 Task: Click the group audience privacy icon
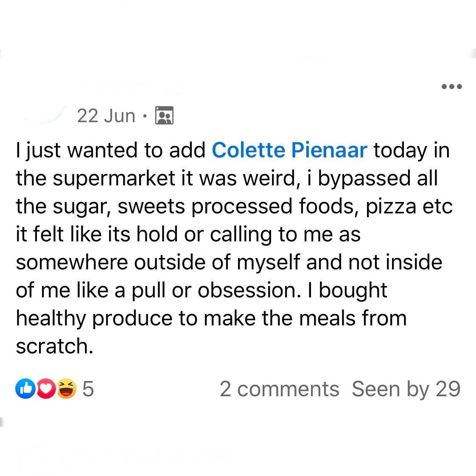(x=165, y=115)
